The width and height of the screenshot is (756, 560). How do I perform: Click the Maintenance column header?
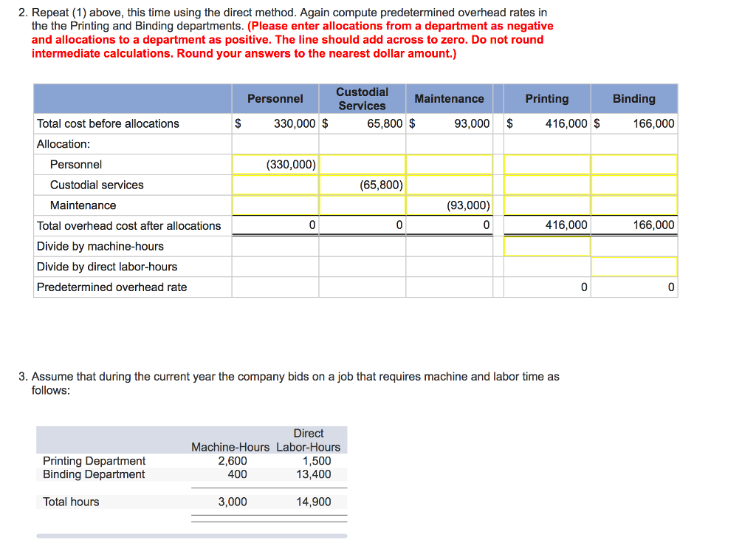pos(450,99)
